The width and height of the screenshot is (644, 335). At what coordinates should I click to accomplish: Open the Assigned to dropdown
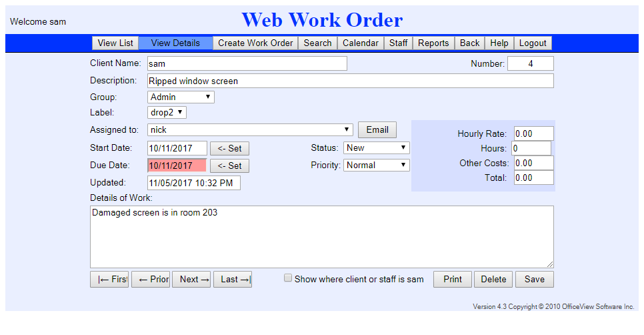(x=250, y=129)
